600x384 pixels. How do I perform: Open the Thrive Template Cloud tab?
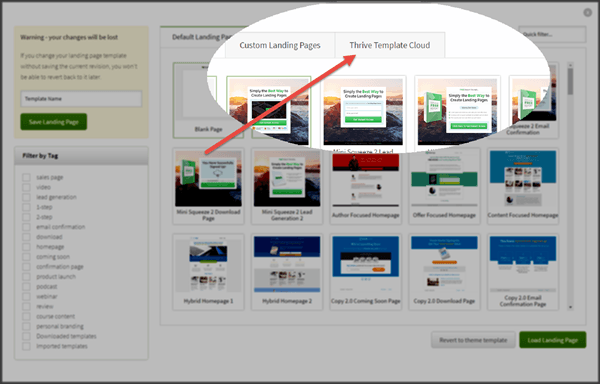coord(390,45)
